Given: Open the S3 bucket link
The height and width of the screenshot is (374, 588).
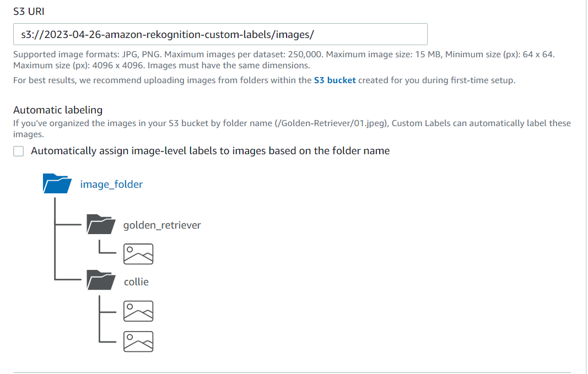Looking at the screenshot, I should pos(335,80).
